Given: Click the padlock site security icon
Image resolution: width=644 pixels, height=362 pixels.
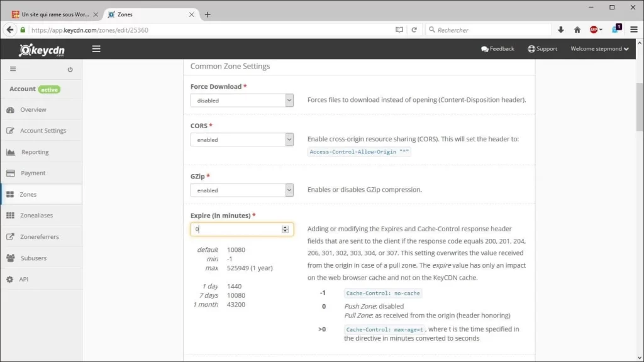Looking at the screenshot, I should coord(23,30).
